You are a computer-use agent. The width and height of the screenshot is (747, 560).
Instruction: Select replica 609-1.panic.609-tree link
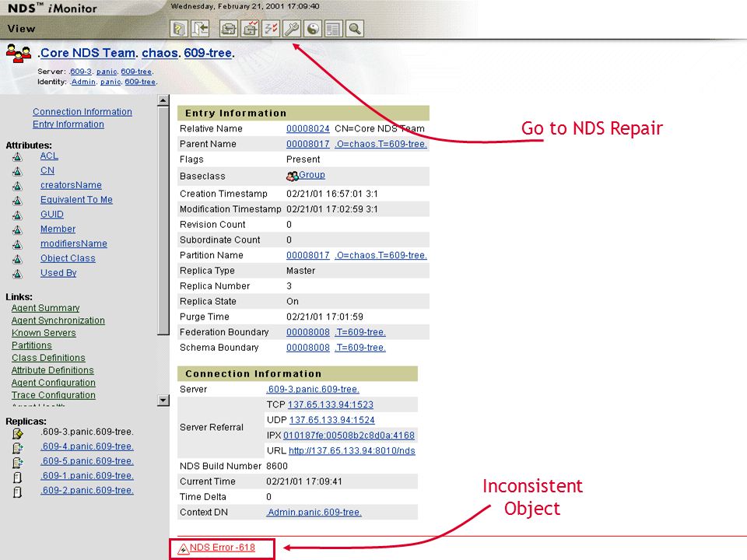coord(86,475)
